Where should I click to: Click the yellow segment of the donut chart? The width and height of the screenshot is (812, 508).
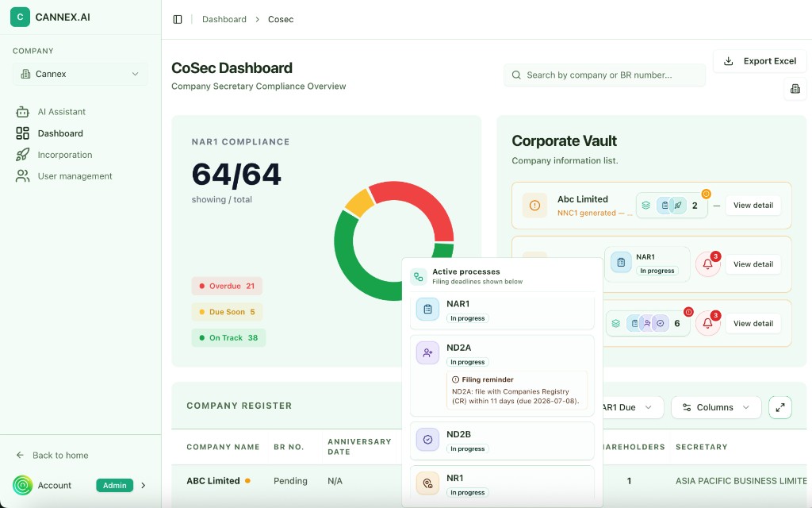tap(359, 203)
